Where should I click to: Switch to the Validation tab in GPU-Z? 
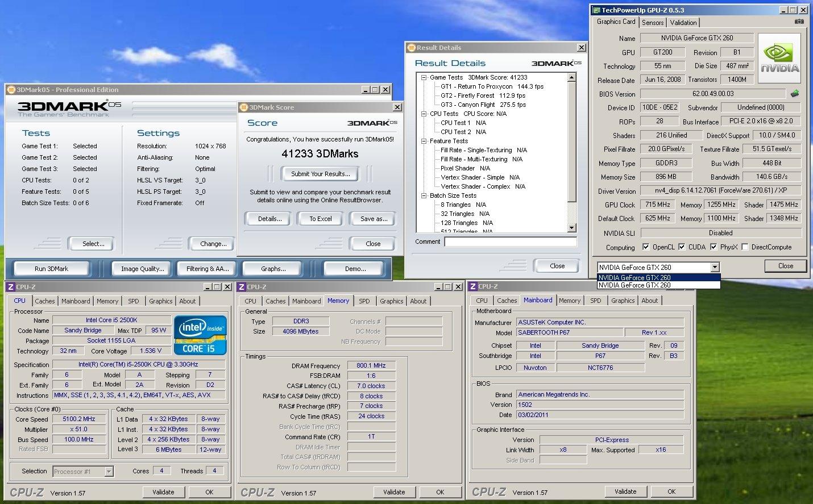tap(683, 22)
